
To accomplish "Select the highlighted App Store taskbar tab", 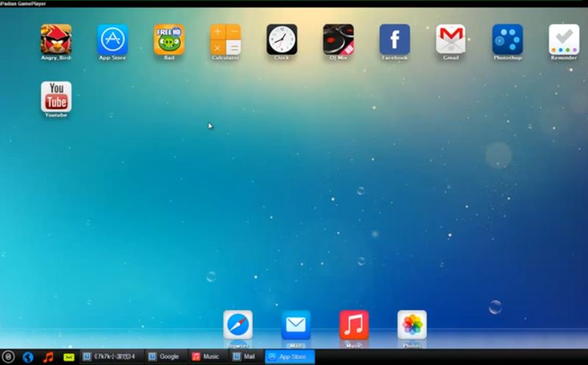I will tap(290, 357).
